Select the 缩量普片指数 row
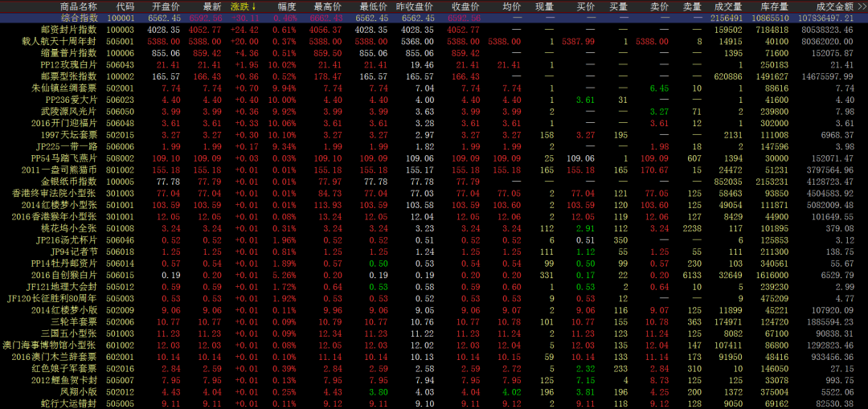This screenshot has height=409, width=868. (434, 53)
